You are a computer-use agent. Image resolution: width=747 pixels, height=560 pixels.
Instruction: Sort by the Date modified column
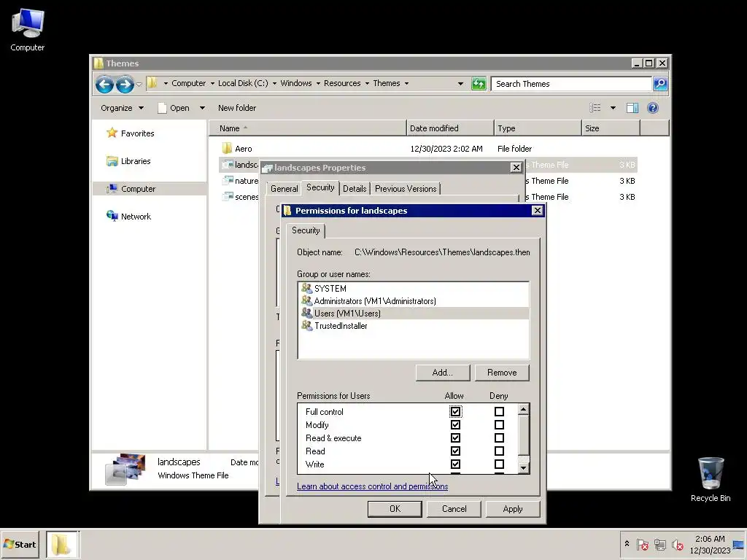[x=449, y=128]
